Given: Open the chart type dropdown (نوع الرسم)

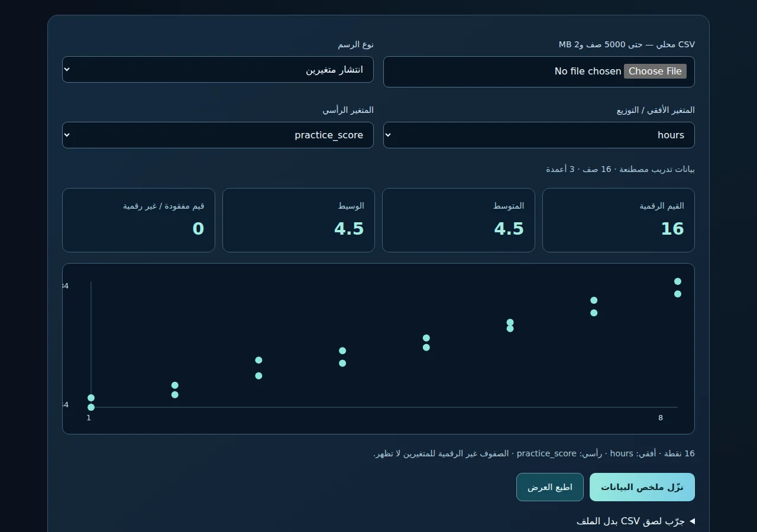Looking at the screenshot, I should tap(218, 70).
